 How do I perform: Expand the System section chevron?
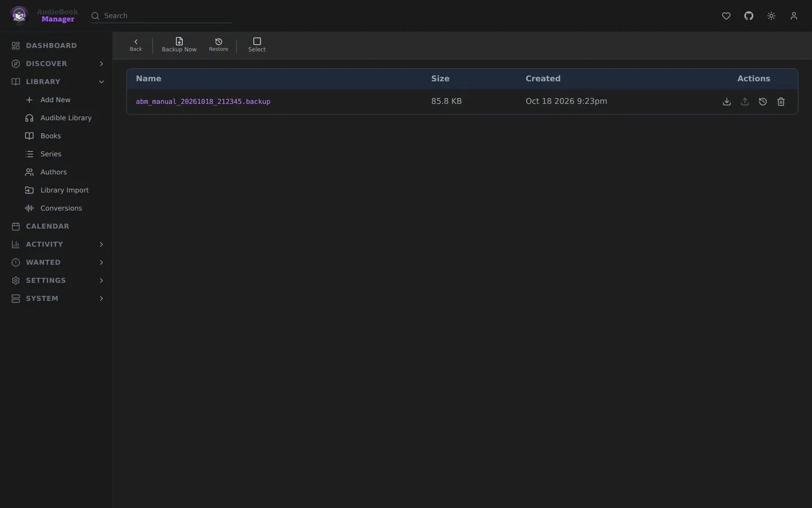click(101, 299)
